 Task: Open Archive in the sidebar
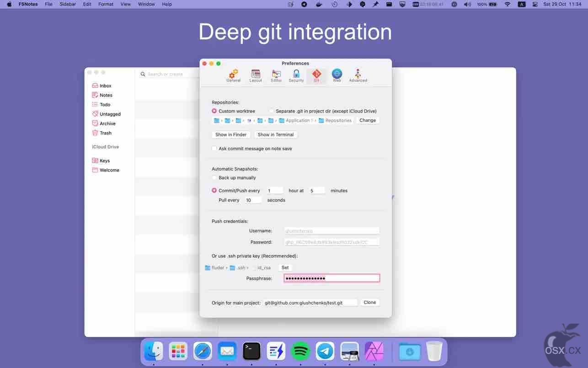[104, 124]
